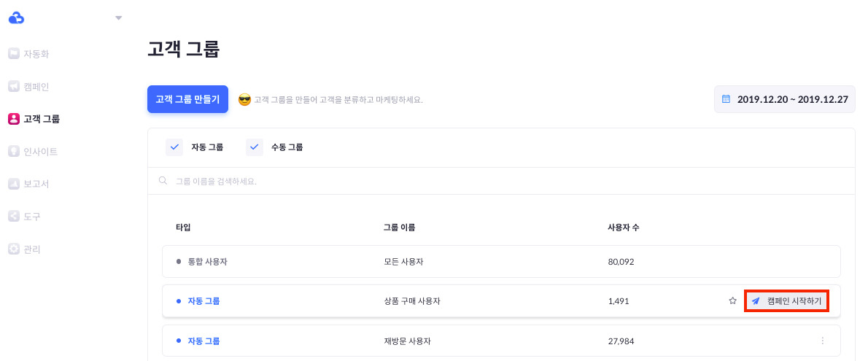Focus the group name search field

pos(501,181)
